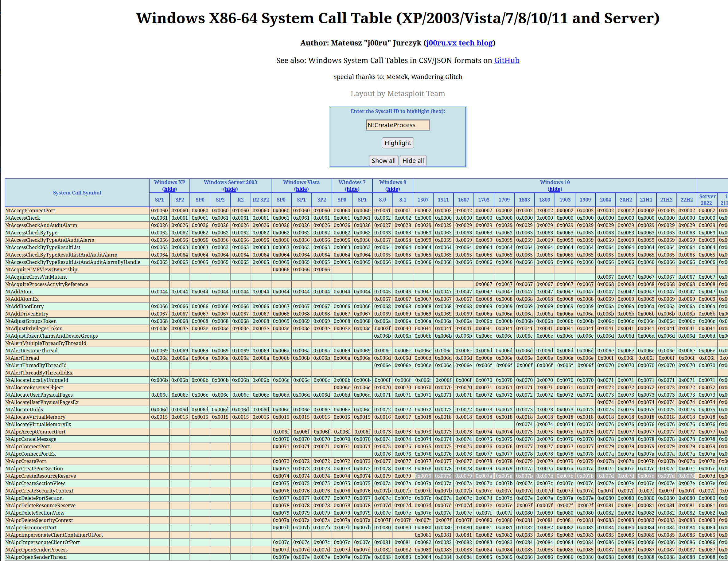The width and height of the screenshot is (728, 561).
Task: Click the NtAcceptConnectPort row name
Action: 30,210
